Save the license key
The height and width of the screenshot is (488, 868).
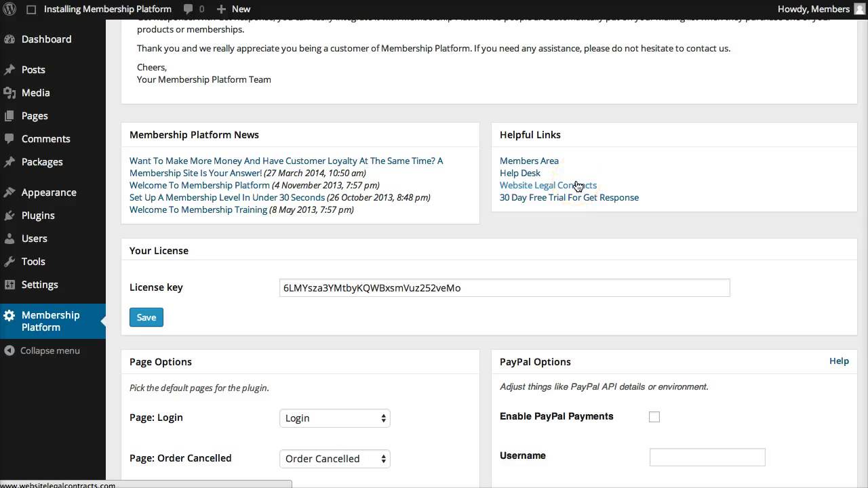coord(146,317)
